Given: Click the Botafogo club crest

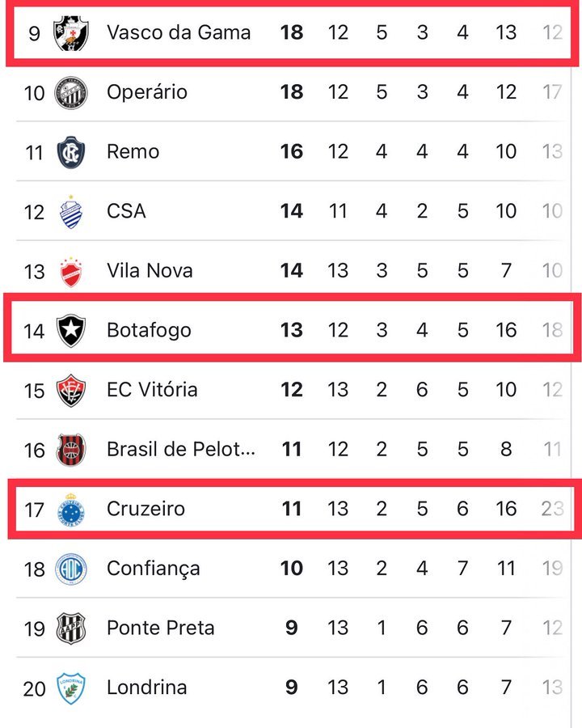Looking at the screenshot, I should pos(71,330).
